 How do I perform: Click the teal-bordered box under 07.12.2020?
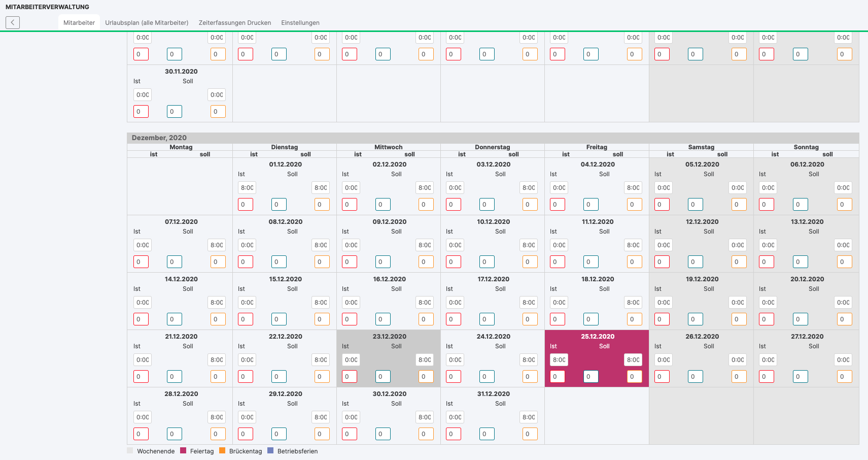tap(174, 262)
